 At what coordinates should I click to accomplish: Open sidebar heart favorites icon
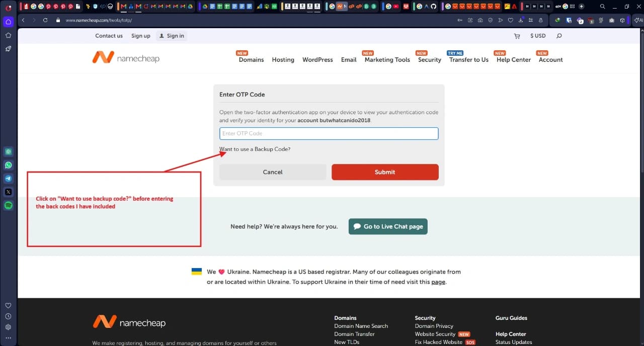pos(8,305)
